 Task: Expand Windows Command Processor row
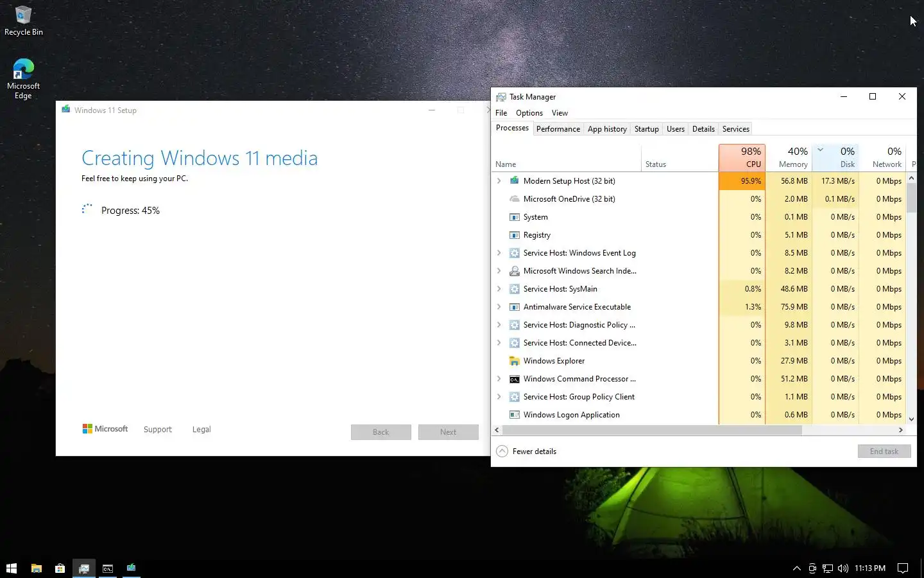coord(499,379)
